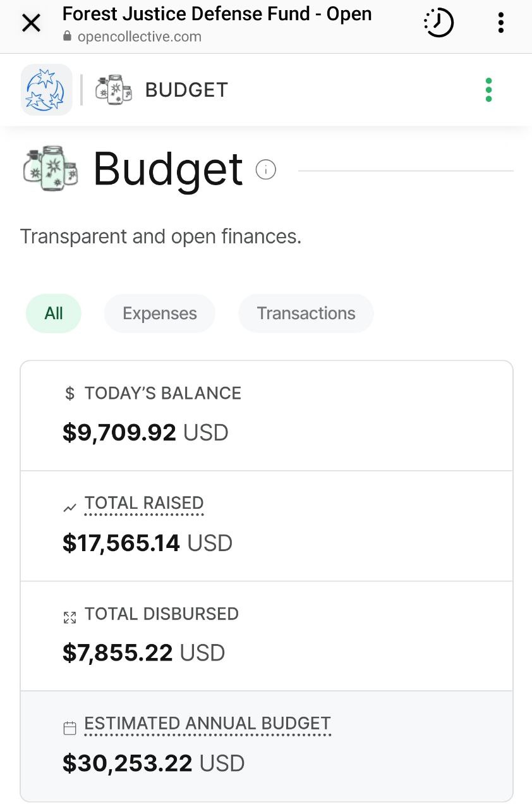Viewport: 532px width, 809px height.
Task: Tap the opencollective.com URL address text
Action: (140, 37)
